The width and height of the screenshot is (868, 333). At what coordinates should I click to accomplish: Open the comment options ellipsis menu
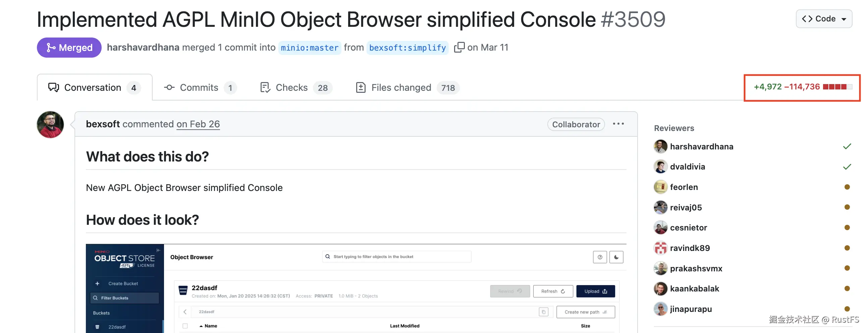(618, 124)
